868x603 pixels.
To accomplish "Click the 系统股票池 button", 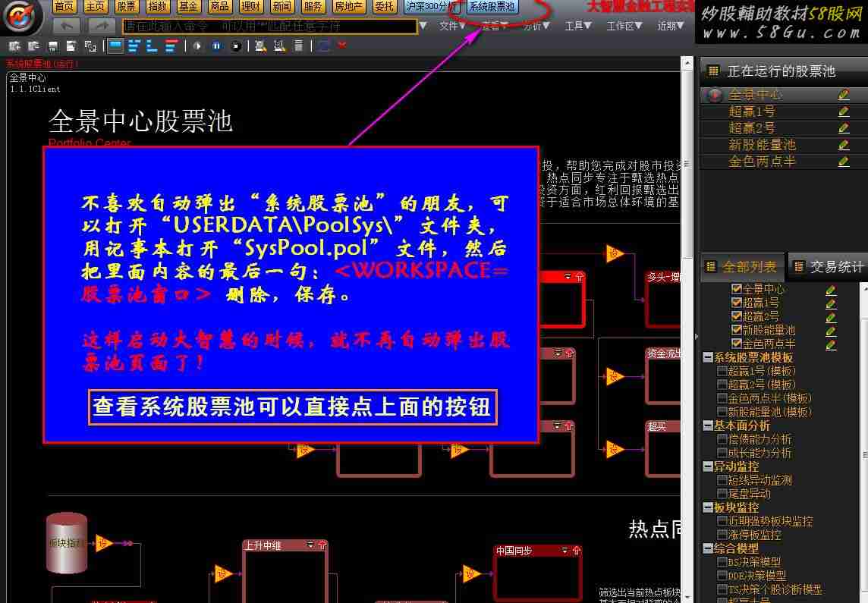I will (x=492, y=6).
